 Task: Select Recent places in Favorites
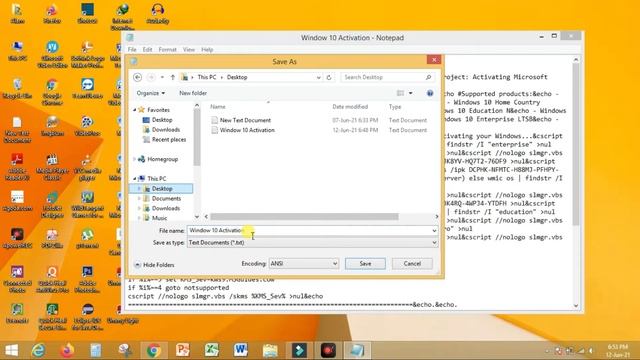pos(169,140)
